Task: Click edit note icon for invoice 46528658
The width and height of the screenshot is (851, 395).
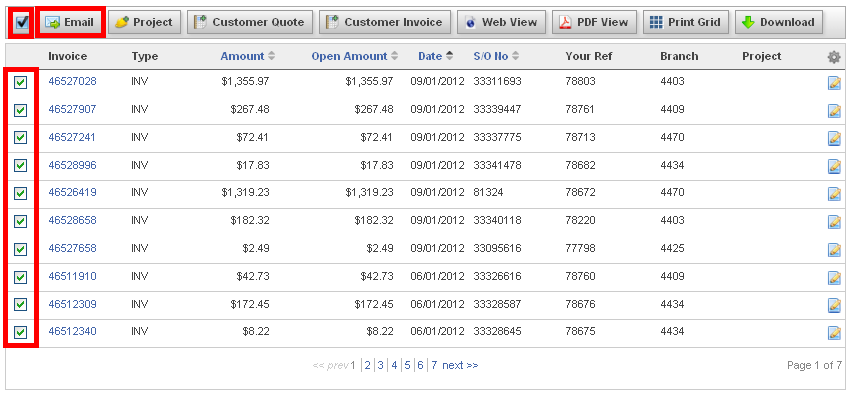Action: pyautogui.click(x=834, y=222)
